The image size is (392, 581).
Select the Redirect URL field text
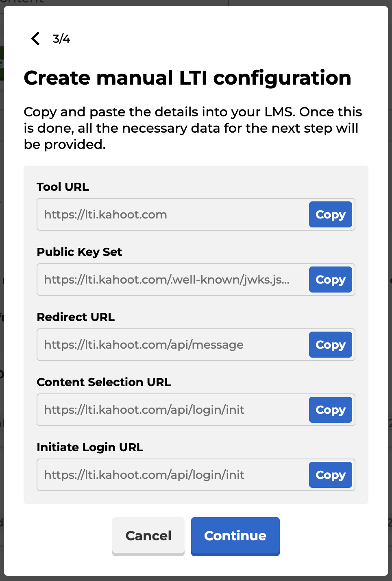pos(163,345)
